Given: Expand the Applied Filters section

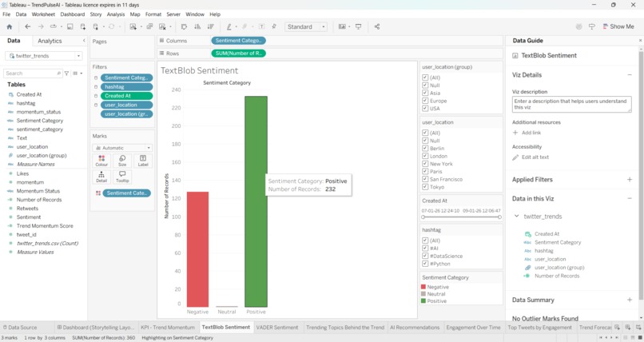Looking at the screenshot, I should (x=629, y=180).
